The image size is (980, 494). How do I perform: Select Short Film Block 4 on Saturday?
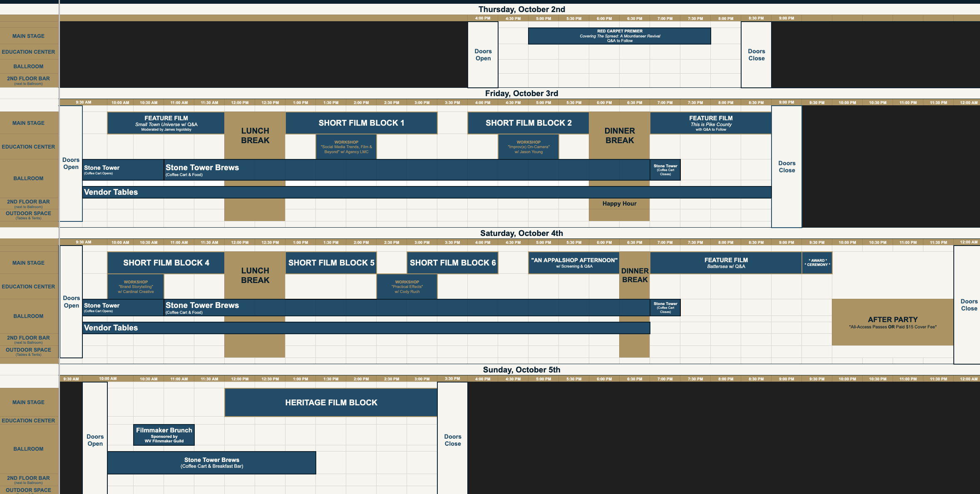coord(166,263)
